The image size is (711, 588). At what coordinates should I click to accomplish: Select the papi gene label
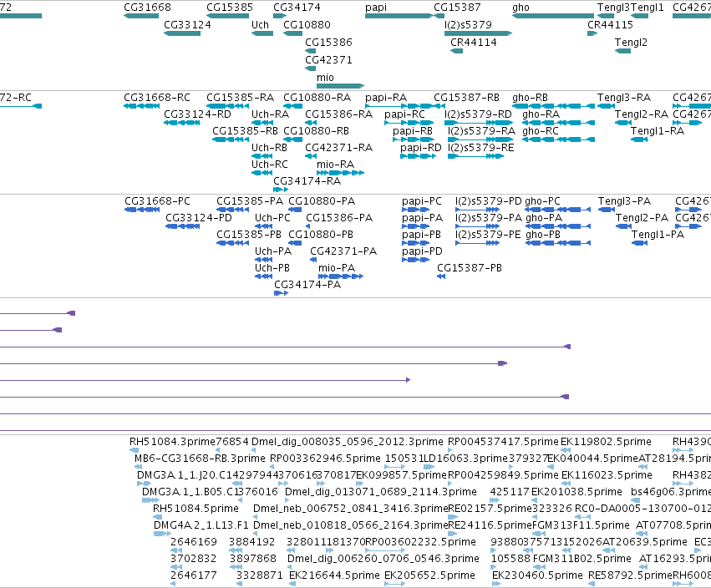tap(376, 8)
